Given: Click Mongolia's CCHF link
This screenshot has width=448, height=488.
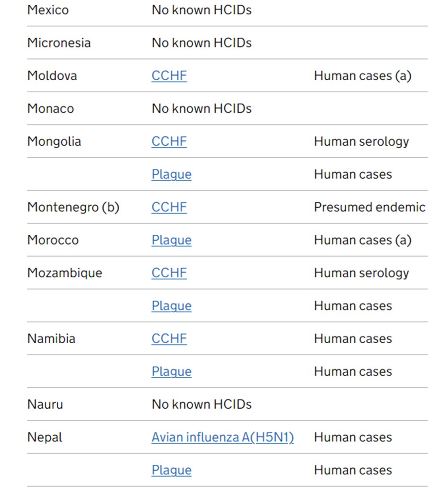Looking at the screenshot, I should click(x=169, y=142).
